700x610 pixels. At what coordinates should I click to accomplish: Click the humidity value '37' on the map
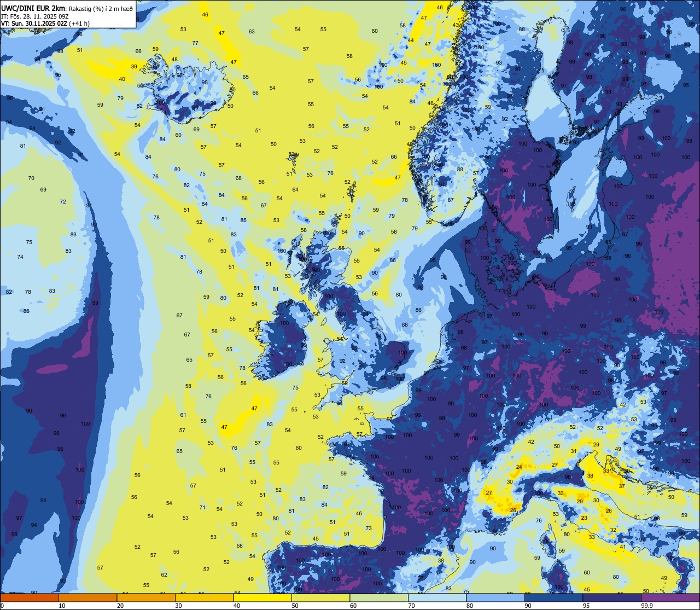[x=622, y=486]
